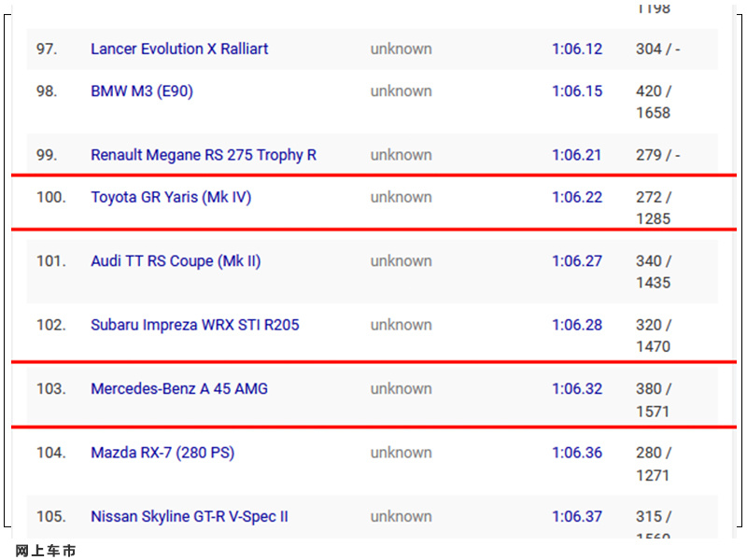Select "unknown" in the Mazda RX-7 row
Viewport: 747px width, 560px height.
402,453
